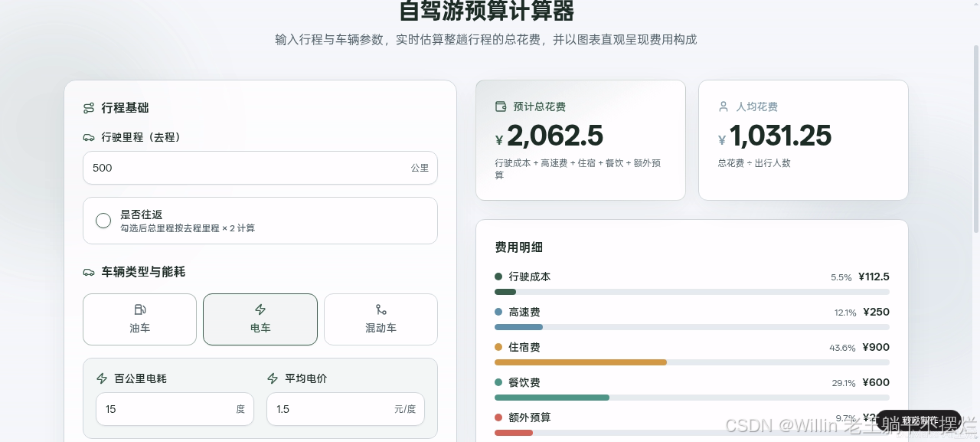Click the 行驶里程 input showing 500
Image resolution: width=980 pixels, height=442 pixels.
[260, 168]
